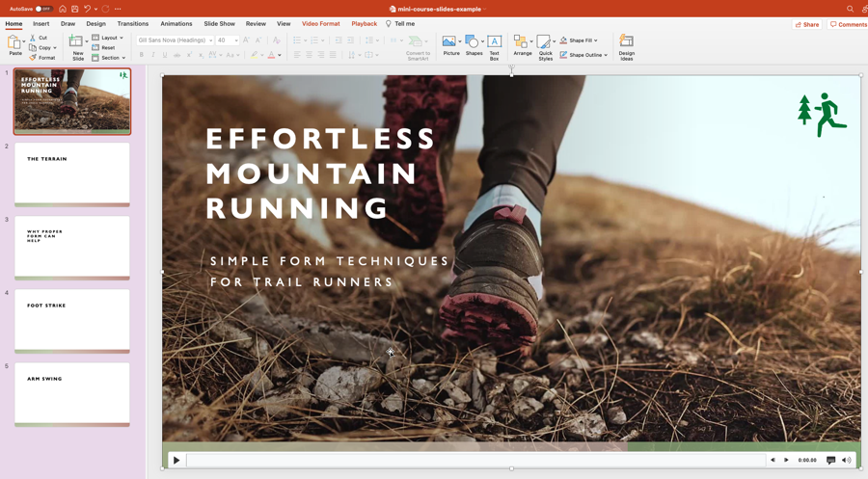This screenshot has height=479, width=868.
Task: Click the Cut scissors tool
Action: [x=33, y=38]
